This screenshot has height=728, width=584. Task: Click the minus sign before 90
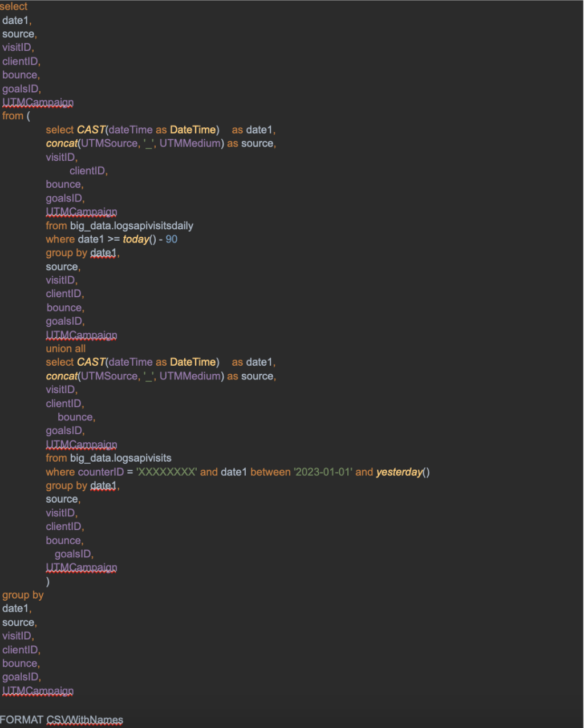tap(161, 239)
